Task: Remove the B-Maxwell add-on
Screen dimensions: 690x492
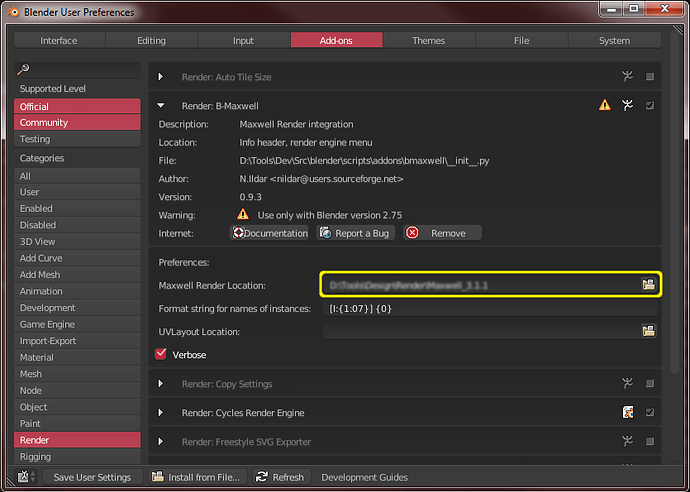Action: (442, 233)
